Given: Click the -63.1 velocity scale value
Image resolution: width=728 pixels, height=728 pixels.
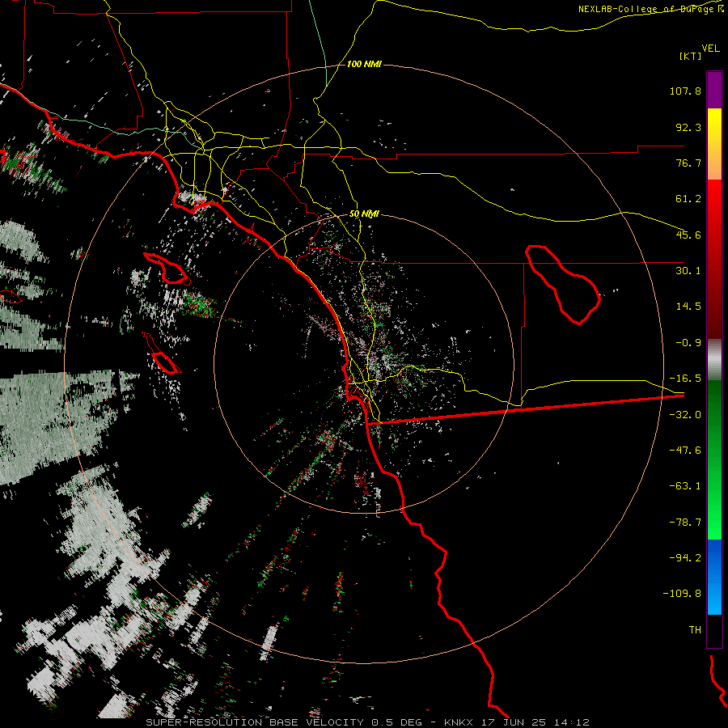Looking at the screenshot, I should [x=685, y=486].
